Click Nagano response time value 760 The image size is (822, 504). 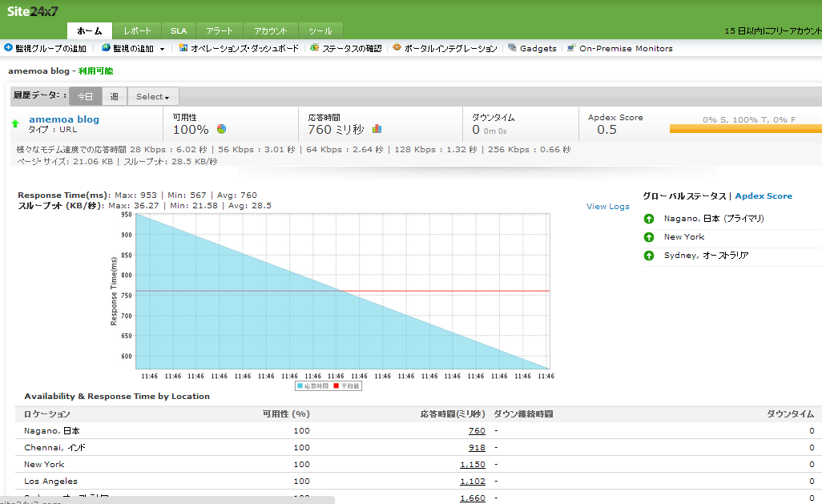point(477,430)
